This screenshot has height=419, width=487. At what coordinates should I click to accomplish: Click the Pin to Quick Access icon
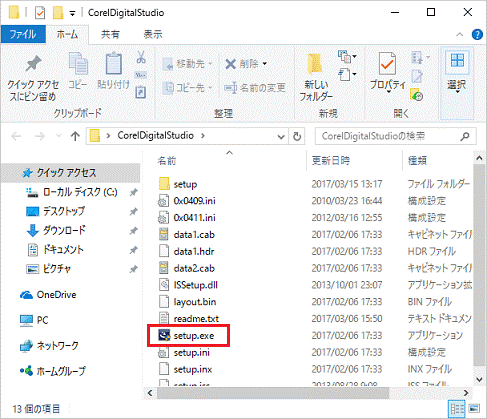tap(33, 63)
